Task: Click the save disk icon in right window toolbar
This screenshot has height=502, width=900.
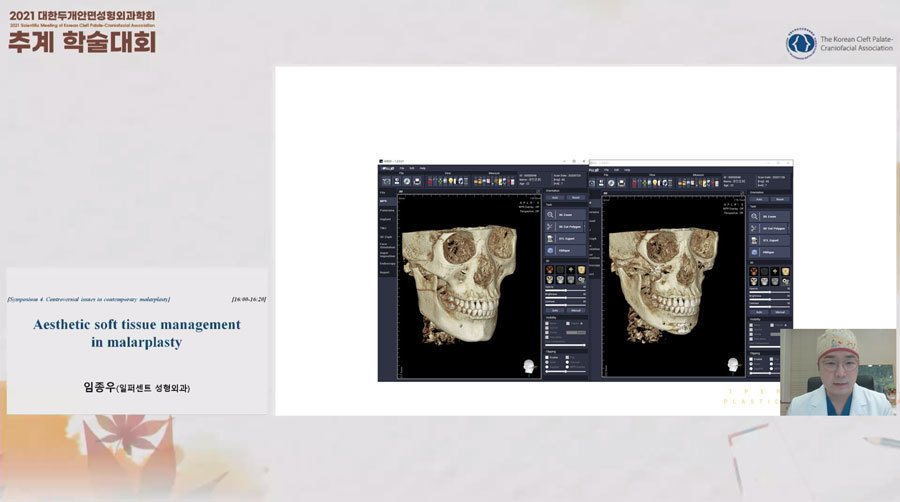Action: click(x=601, y=183)
